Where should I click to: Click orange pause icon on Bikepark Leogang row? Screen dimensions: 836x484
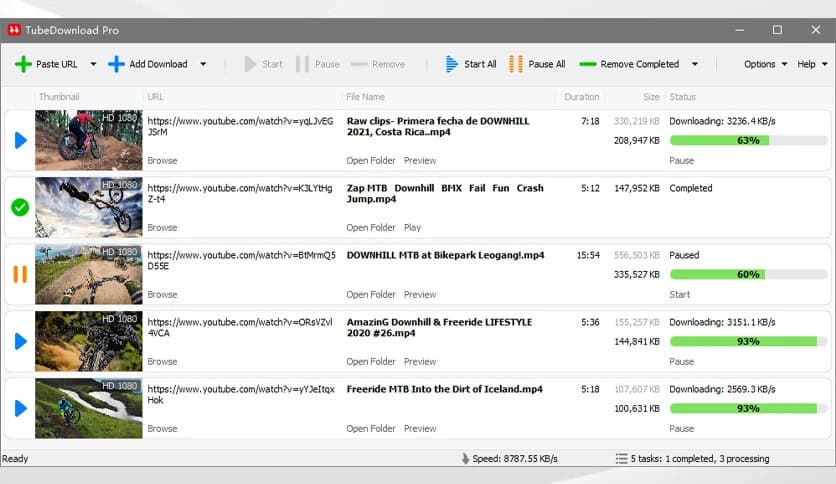[20, 274]
